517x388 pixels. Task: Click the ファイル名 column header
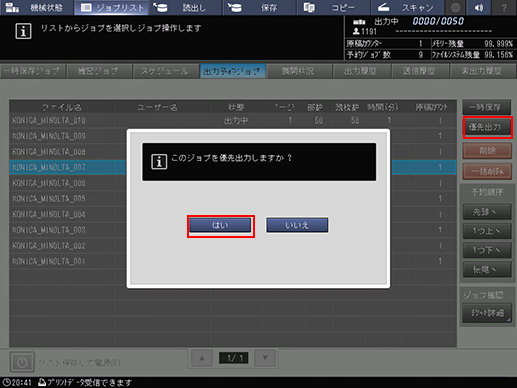pos(62,107)
